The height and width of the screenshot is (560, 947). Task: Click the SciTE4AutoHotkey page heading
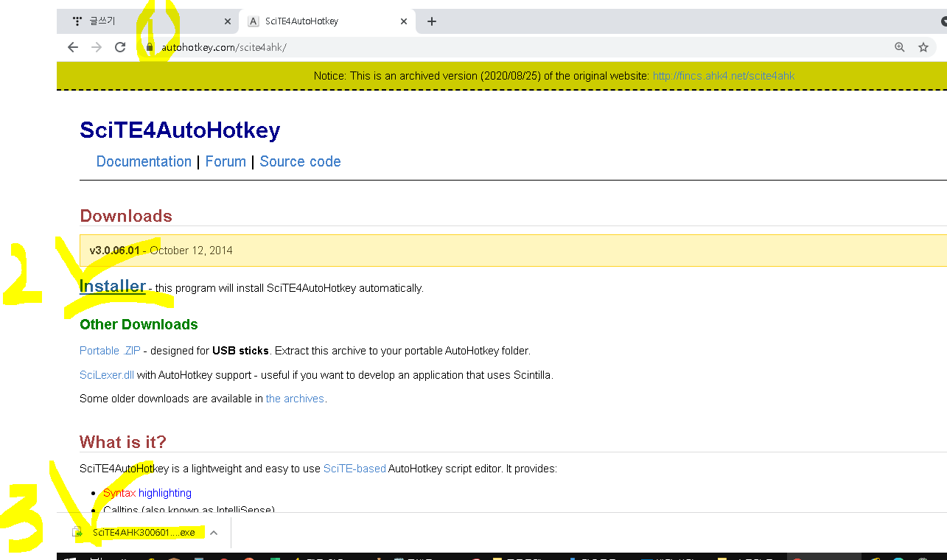[x=180, y=130]
